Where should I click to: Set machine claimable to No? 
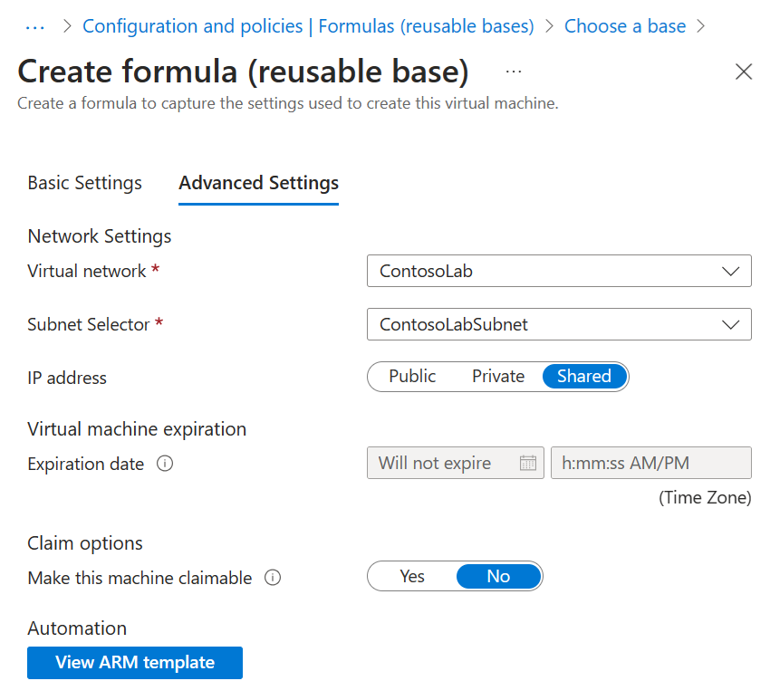pos(498,577)
